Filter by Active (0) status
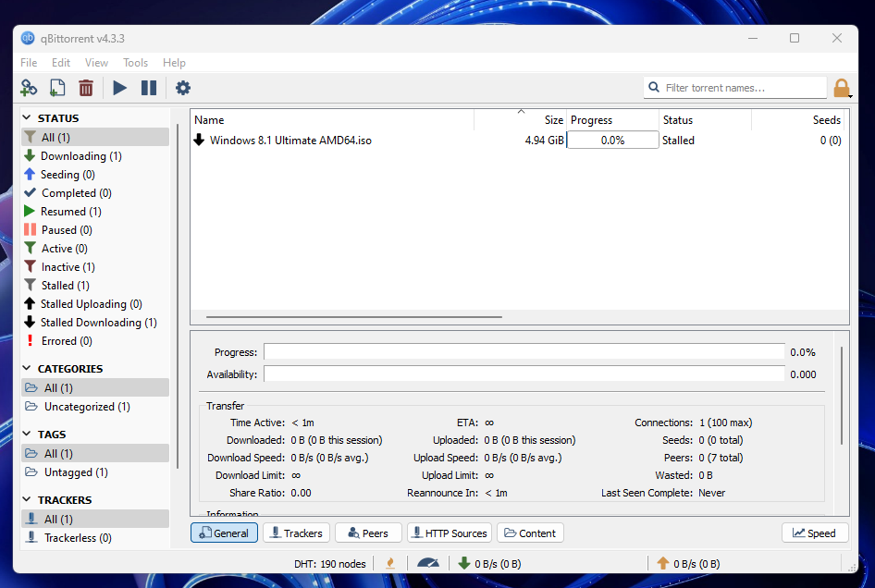Screen dimensions: 875x588 click(95, 248)
